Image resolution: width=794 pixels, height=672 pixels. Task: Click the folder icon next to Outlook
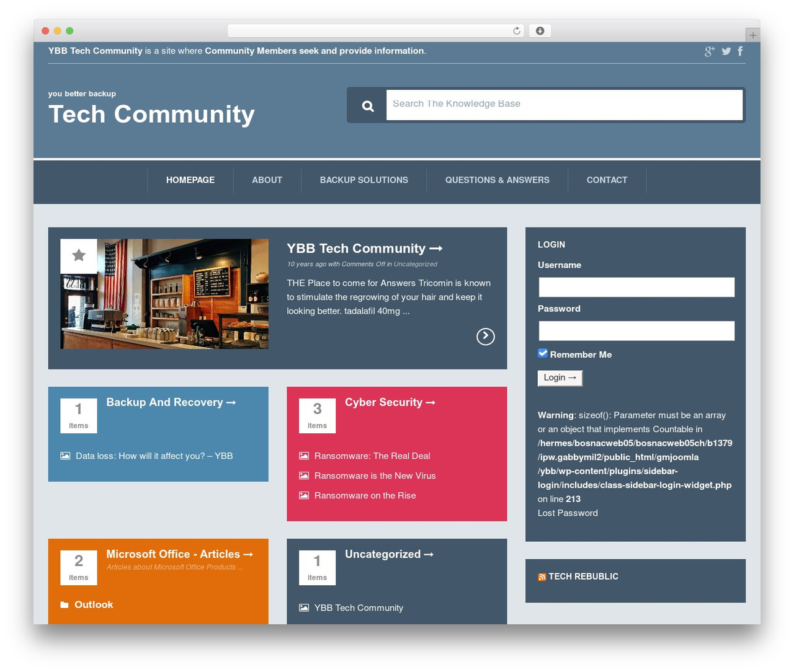coord(65,605)
